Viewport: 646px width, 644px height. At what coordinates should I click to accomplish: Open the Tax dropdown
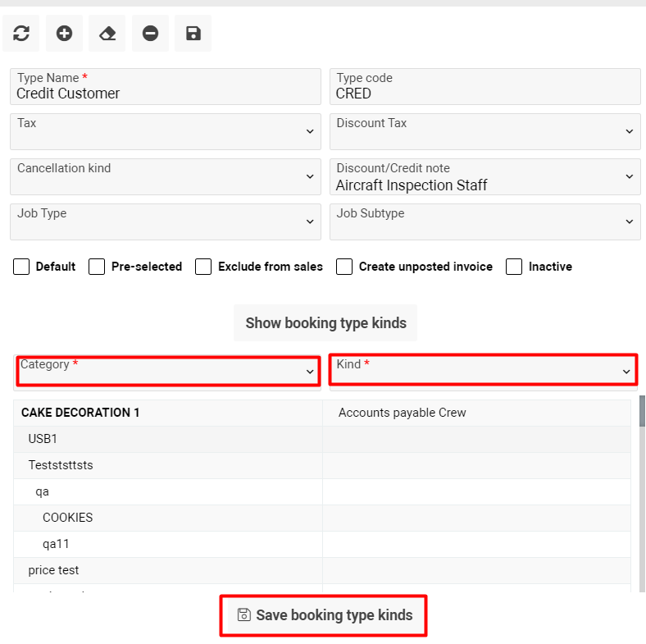tap(166, 132)
